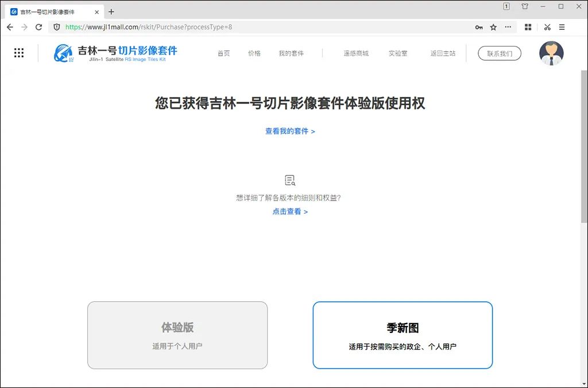Click the site security shield icon

pos(57,27)
